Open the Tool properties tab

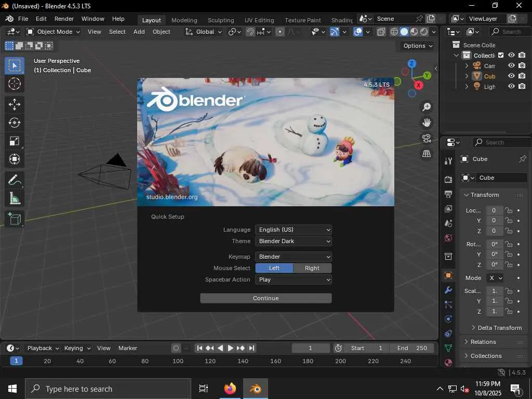pyautogui.click(x=448, y=161)
